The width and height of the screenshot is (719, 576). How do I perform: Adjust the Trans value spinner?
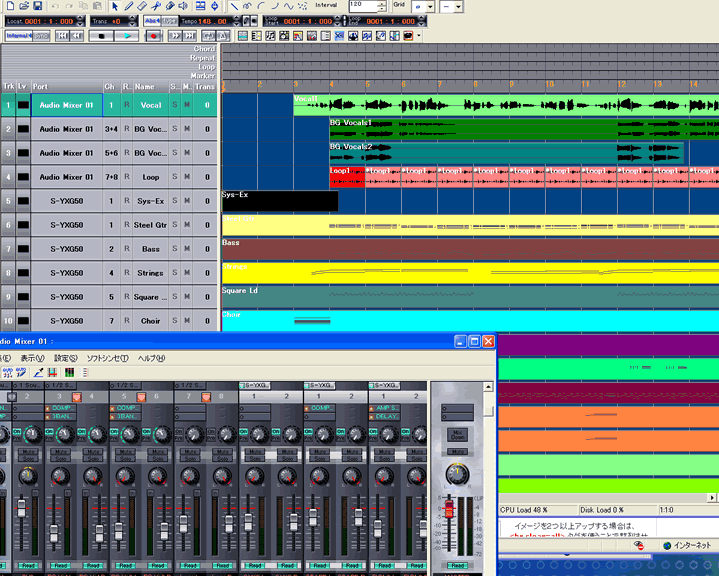133,21
